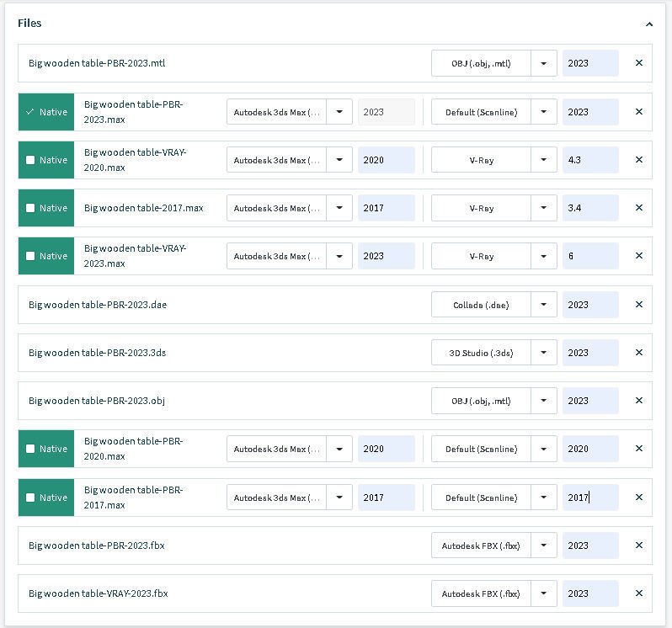This screenshot has width=672, height=628.
Task: Click the V-Ray version field showing 4.3
Action: pyautogui.click(x=589, y=160)
